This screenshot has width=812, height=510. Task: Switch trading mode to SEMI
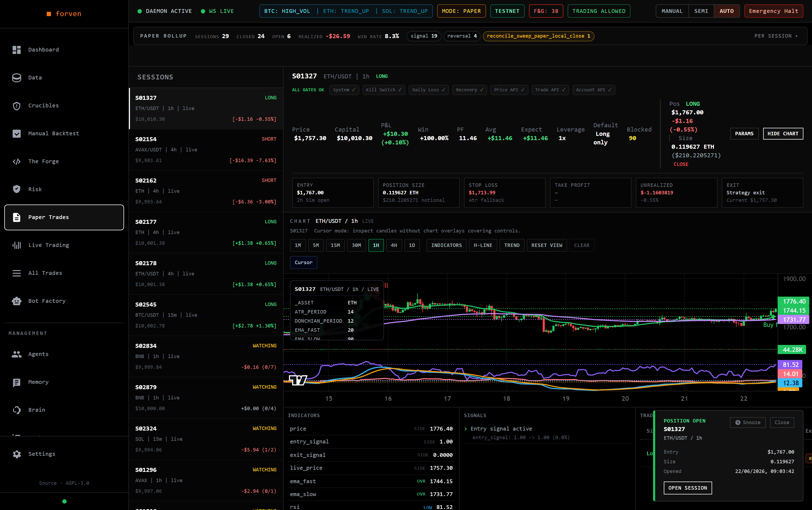pyautogui.click(x=701, y=11)
